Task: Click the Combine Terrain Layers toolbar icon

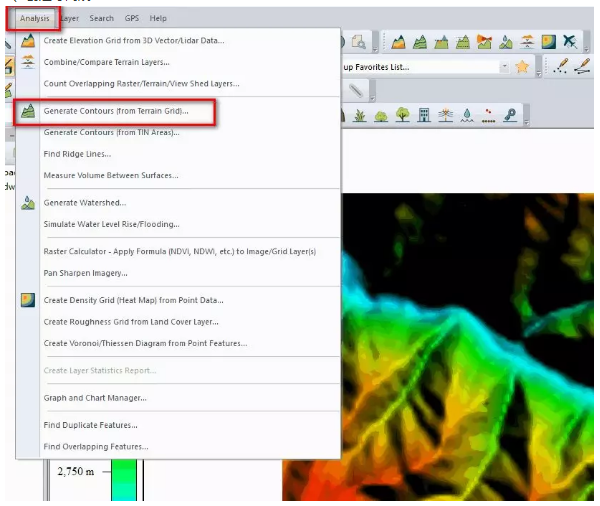Action: (x=527, y=42)
